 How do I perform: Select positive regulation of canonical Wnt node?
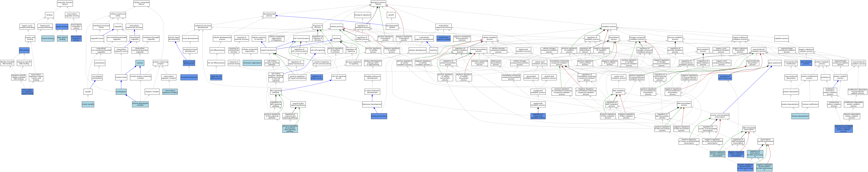[290, 129]
